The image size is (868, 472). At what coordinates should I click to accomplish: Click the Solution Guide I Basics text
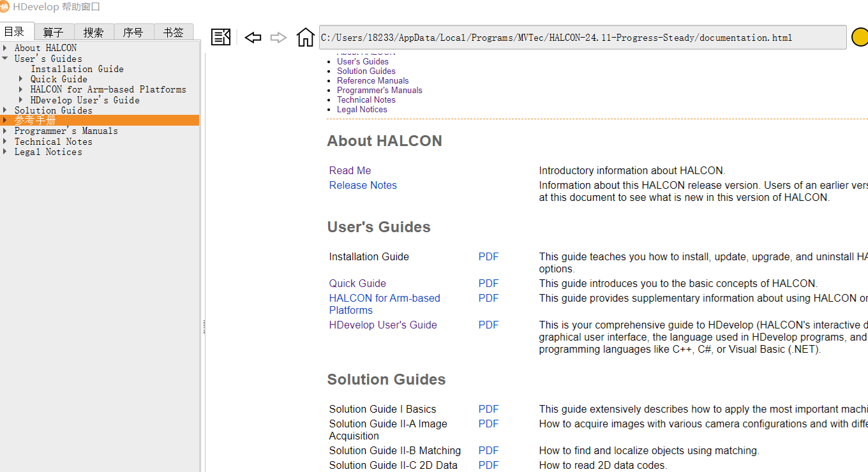point(383,409)
